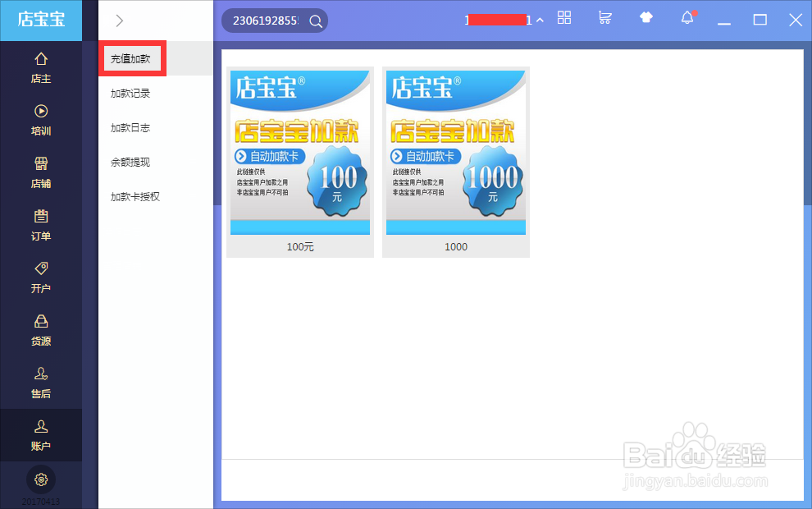
Task: Maximize the 店宝宝 window
Action: pos(760,20)
